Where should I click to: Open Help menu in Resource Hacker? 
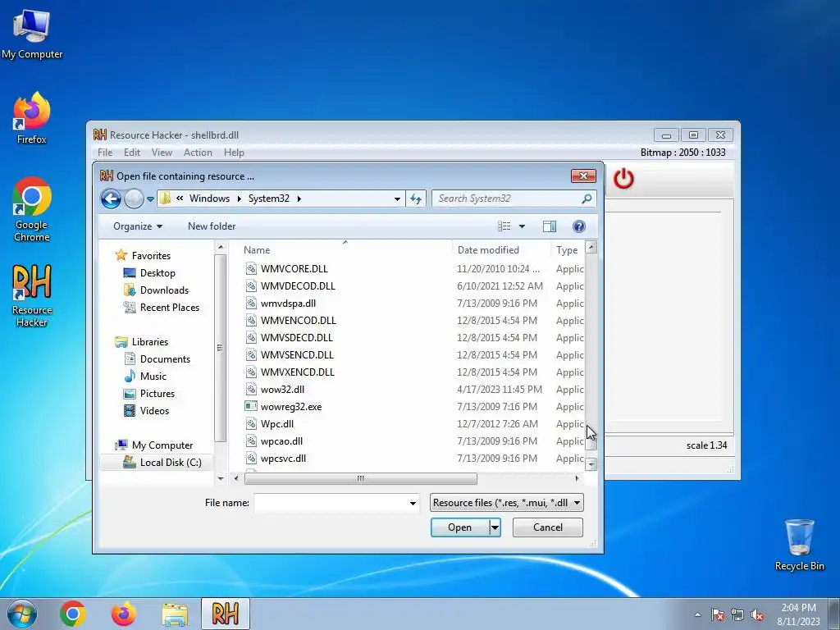click(234, 153)
